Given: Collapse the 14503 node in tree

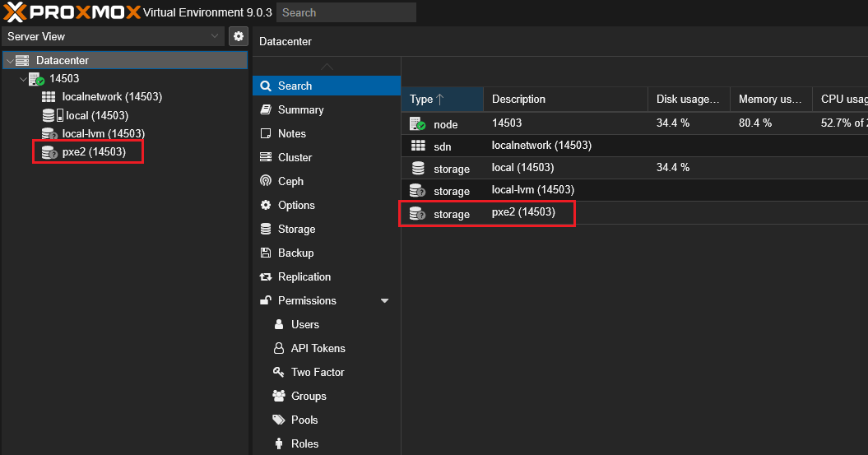Looking at the screenshot, I should tap(22, 79).
